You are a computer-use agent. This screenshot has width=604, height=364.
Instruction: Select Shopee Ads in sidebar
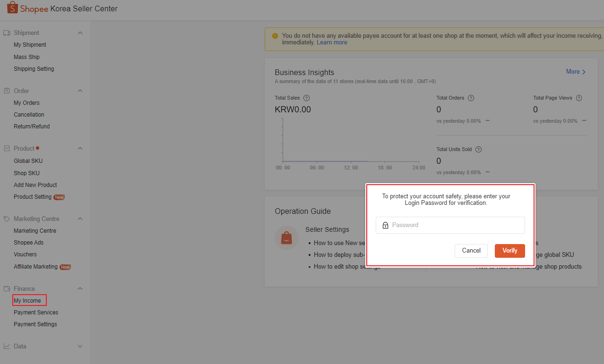tap(28, 243)
